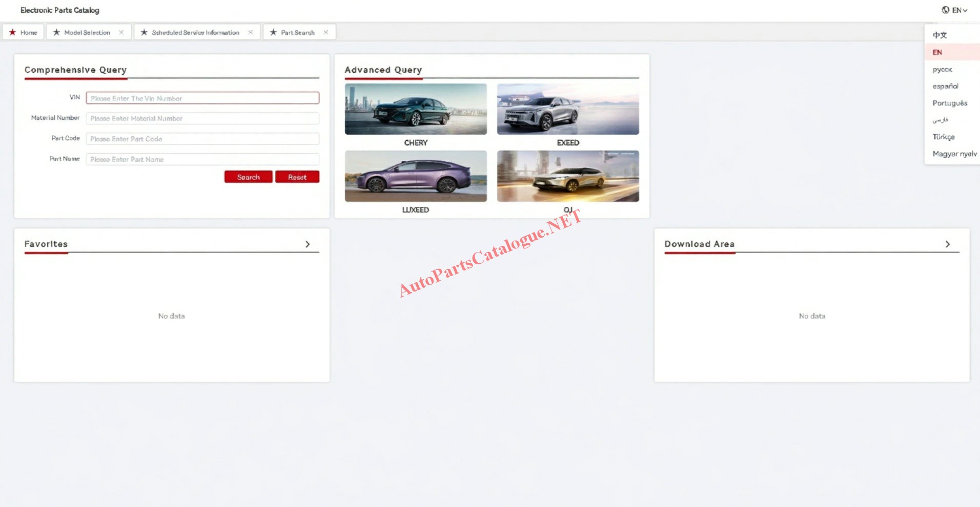
Task: Pick the LUXEED purple car image
Action: click(416, 176)
